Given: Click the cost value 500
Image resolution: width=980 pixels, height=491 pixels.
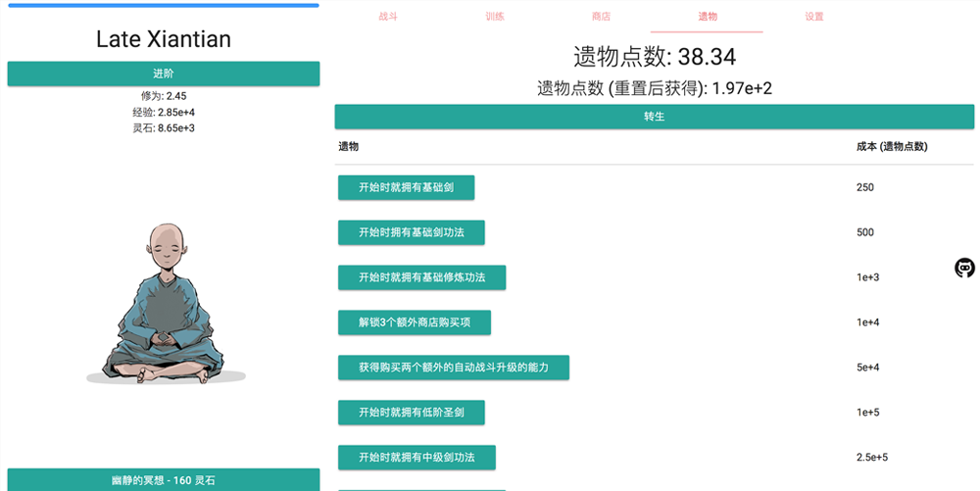Looking at the screenshot, I should 865,232.
